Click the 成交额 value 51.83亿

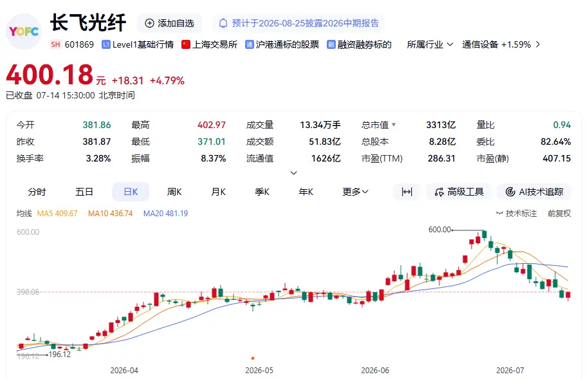pos(325,142)
